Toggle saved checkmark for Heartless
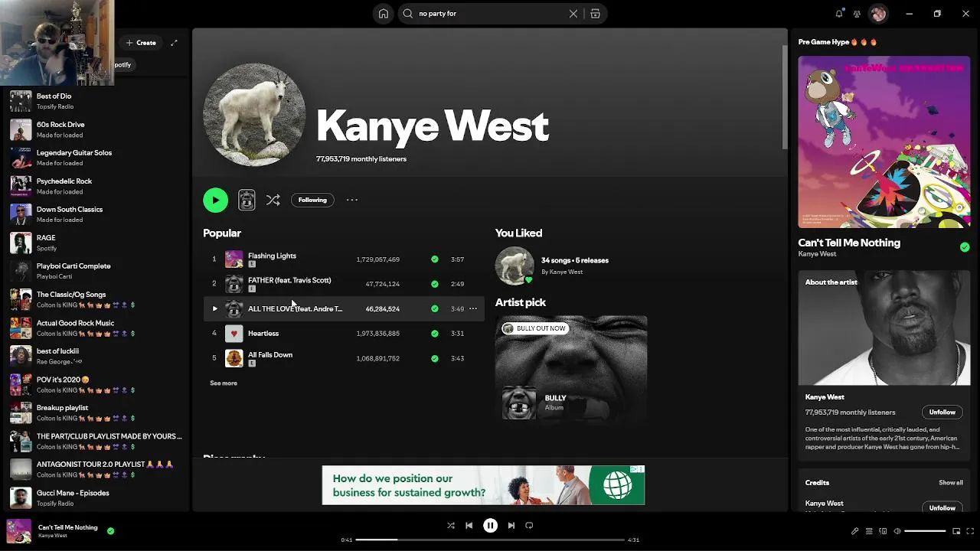980x551 pixels. pos(435,334)
